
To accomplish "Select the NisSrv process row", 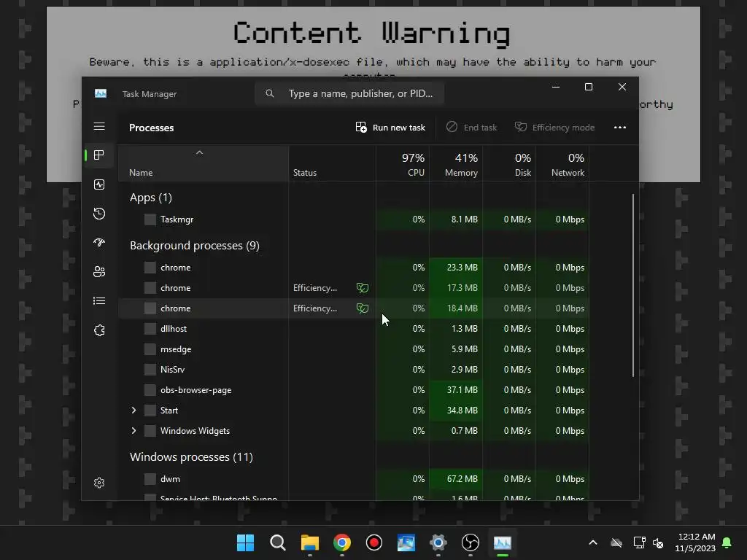I will (354, 370).
